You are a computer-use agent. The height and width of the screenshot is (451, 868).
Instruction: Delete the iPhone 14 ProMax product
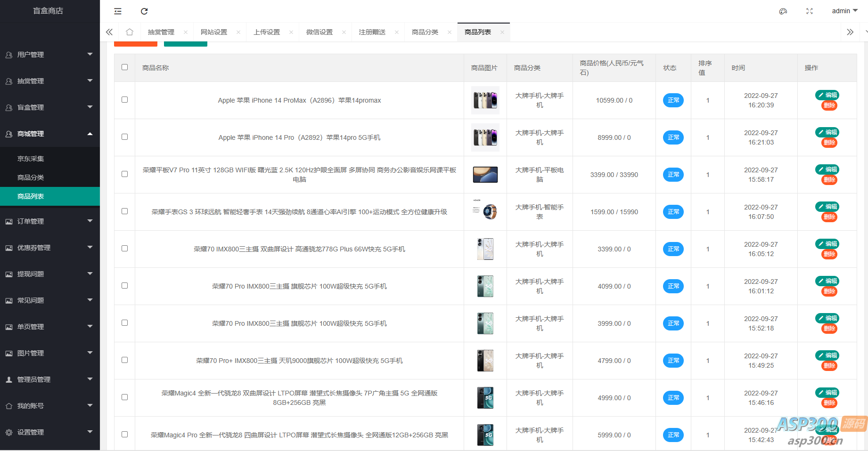click(x=829, y=105)
